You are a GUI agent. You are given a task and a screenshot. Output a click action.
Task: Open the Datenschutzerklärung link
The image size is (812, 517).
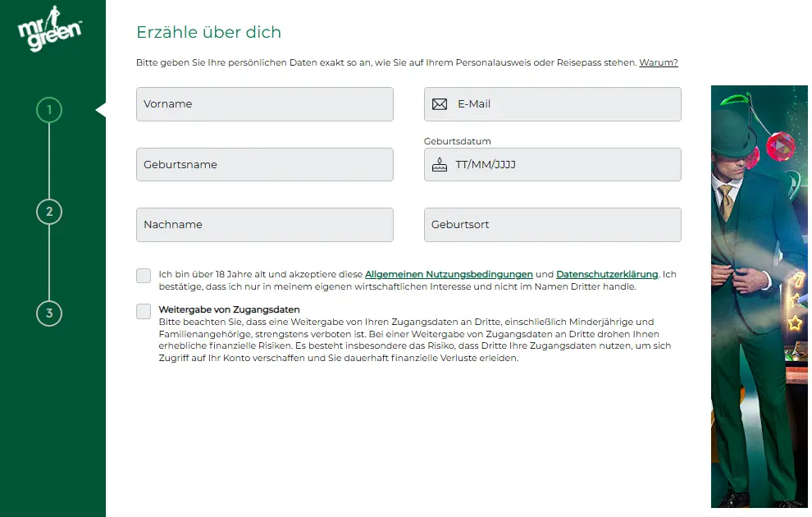click(x=605, y=274)
